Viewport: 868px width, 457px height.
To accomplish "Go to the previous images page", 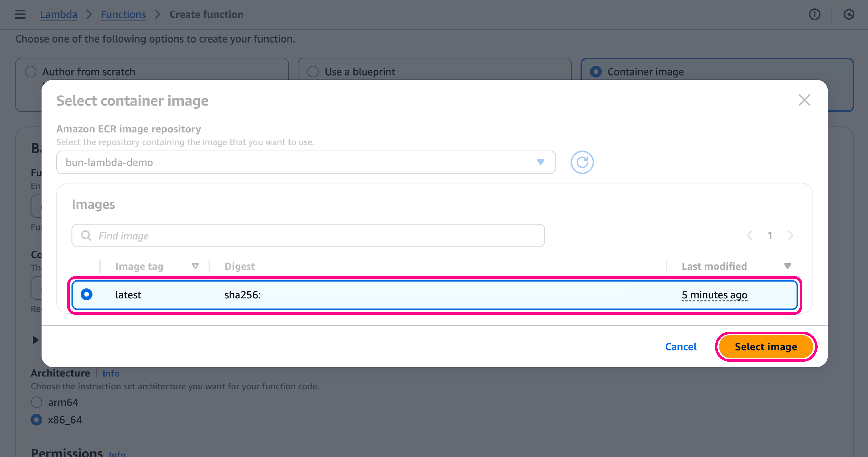I will pos(750,235).
